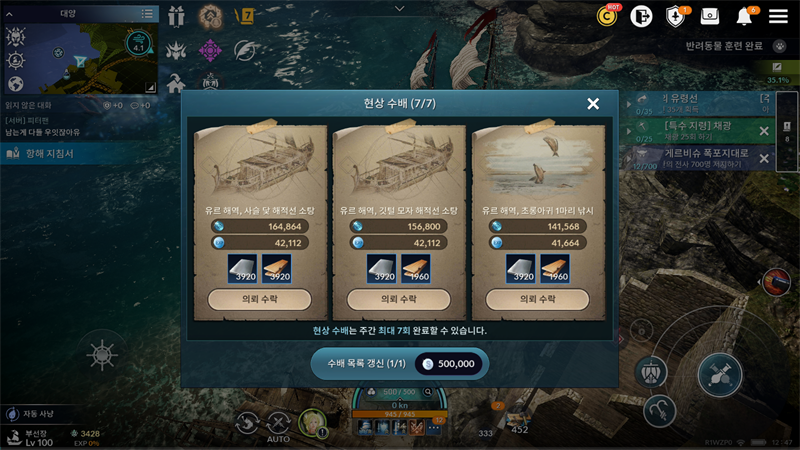Click the ship steering wheel icon
This screenshot has height=450, width=800.
click(x=102, y=354)
